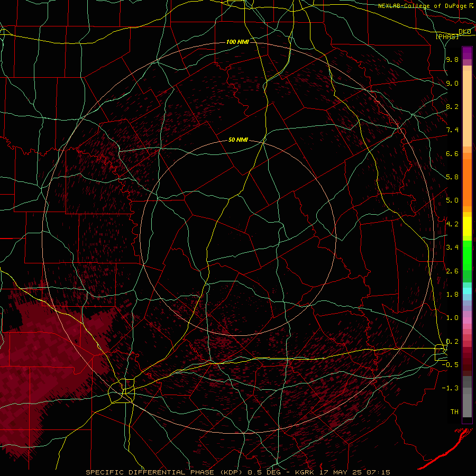Click the TH threshold label
This screenshot has width=476, height=476.
pyautogui.click(x=454, y=411)
